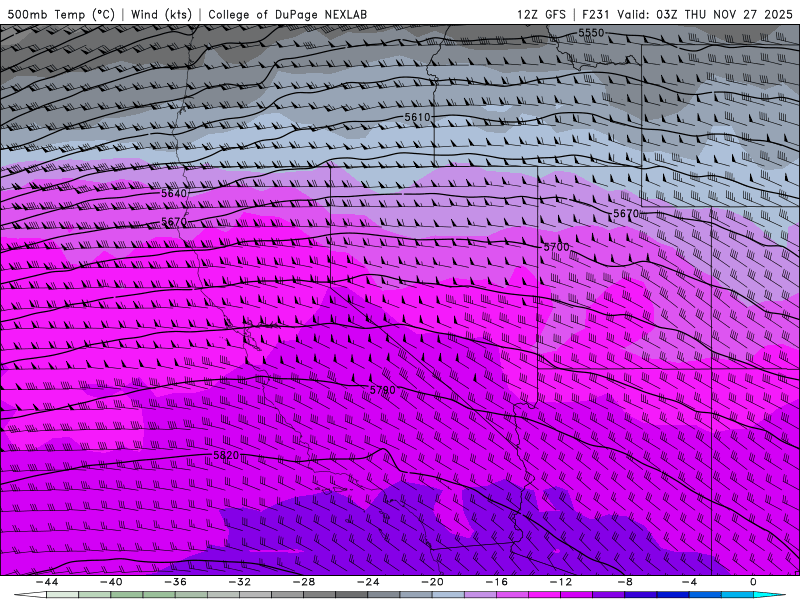Select the -12 legend value
This screenshot has width=800, height=600.
pos(561,582)
